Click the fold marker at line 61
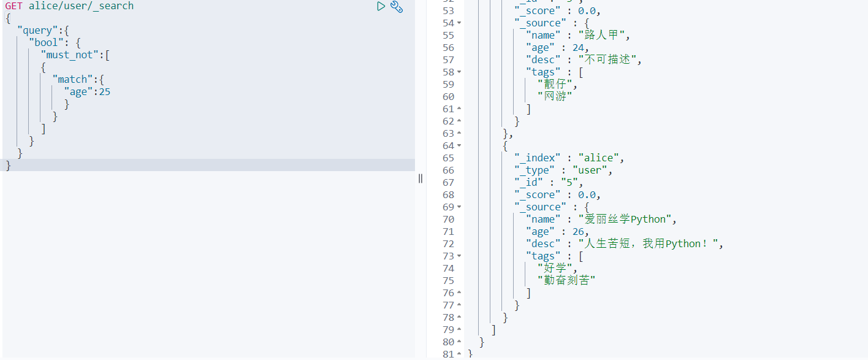 point(459,109)
